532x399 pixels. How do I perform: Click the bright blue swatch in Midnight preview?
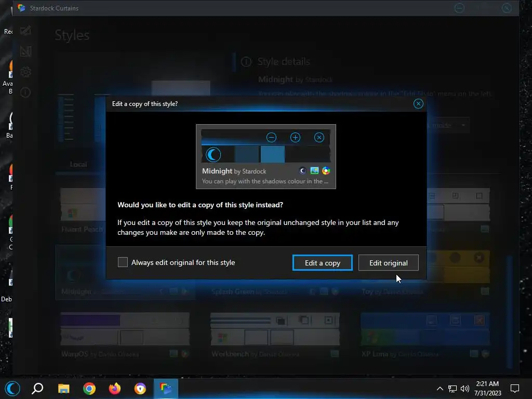272,154
